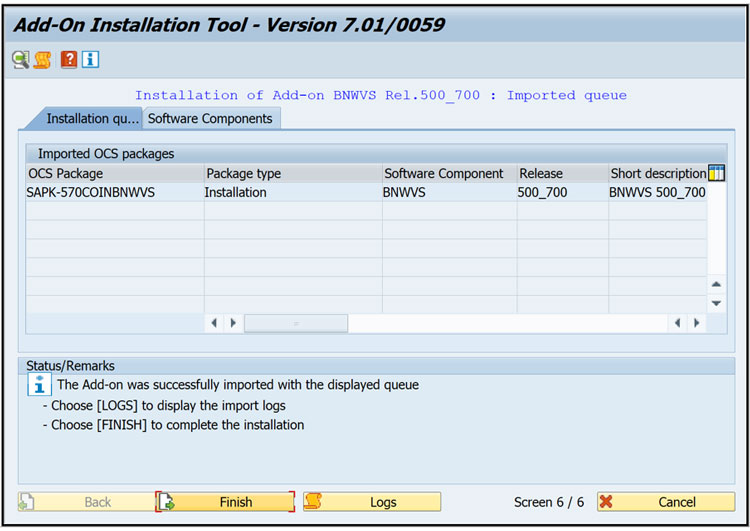The width and height of the screenshot is (750, 531).
Task: Click the horizontal scrollbar thumb
Action: click(x=296, y=323)
